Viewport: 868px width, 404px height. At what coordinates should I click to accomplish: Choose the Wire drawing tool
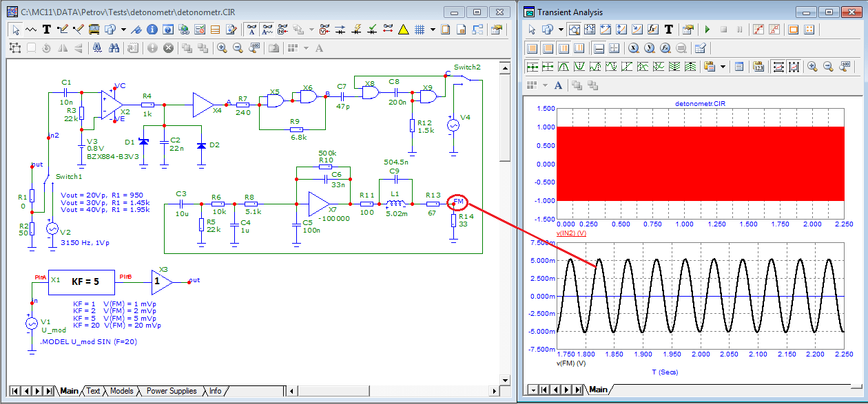pos(31,30)
